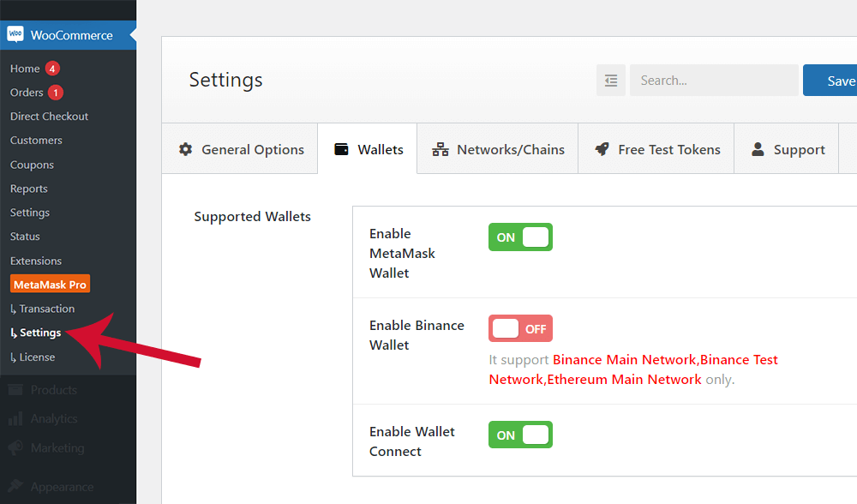Go to the Support tab
This screenshot has height=504, width=857.
[x=787, y=148]
